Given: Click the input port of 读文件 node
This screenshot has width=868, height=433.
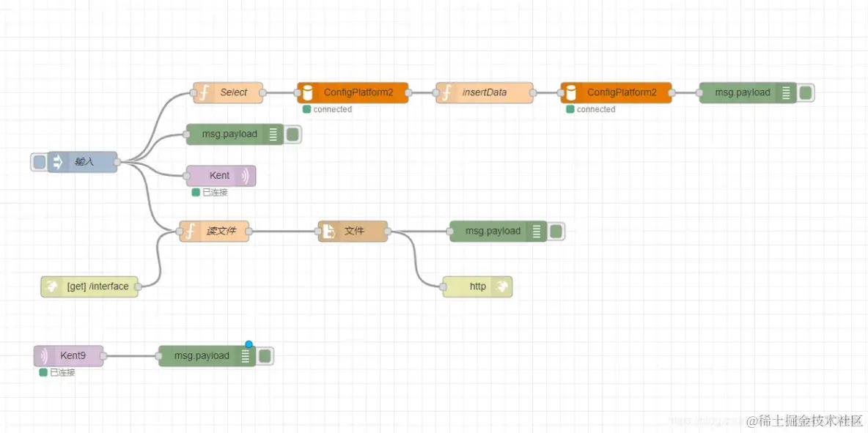Looking at the screenshot, I should [x=180, y=232].
